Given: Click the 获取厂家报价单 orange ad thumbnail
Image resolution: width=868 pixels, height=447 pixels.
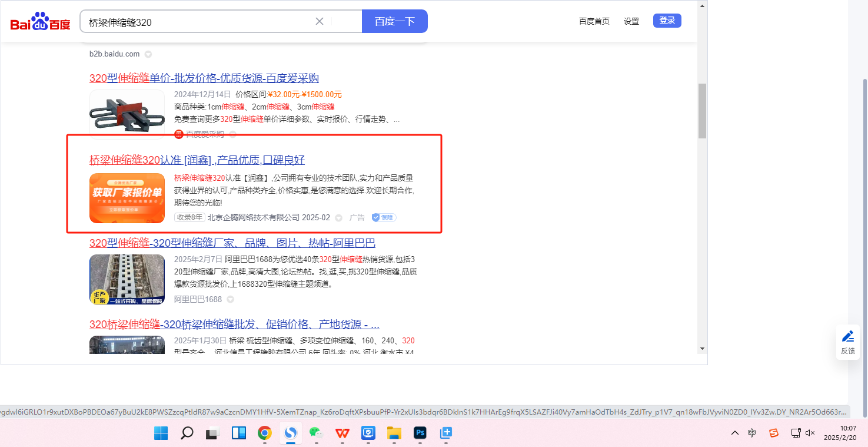Looking at the screenshot, I should 127,198.
